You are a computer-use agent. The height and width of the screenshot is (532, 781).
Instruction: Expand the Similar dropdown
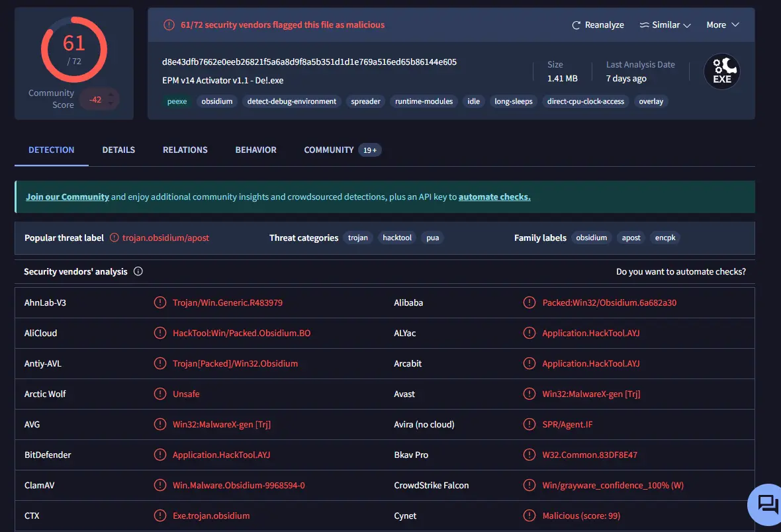pos(665,25)
